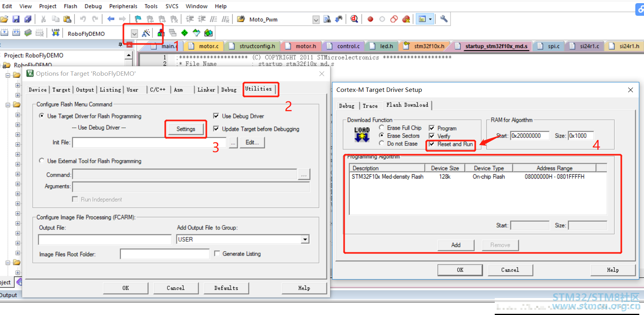Toggle Update Target before Debugging checkbox

(x=216, y=129)
